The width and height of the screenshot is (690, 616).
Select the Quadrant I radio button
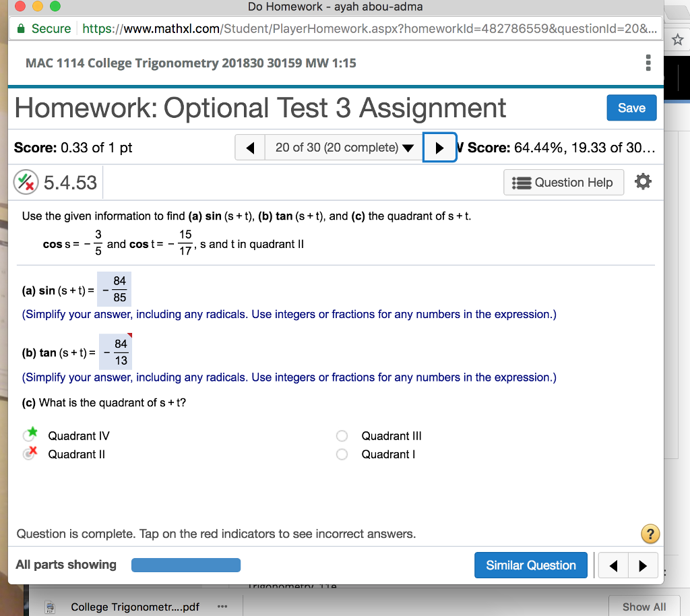342,454
